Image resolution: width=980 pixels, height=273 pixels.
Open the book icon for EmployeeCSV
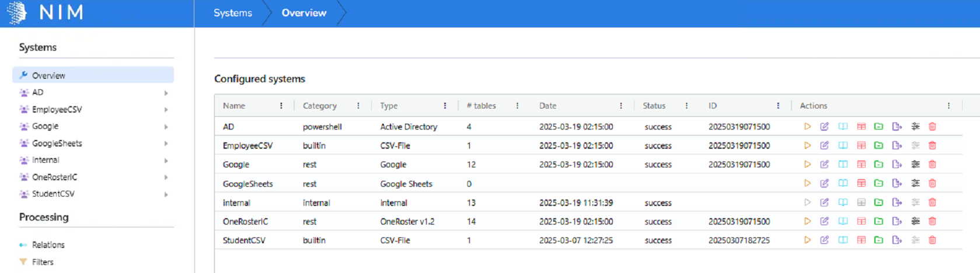(x=843, y=145)
